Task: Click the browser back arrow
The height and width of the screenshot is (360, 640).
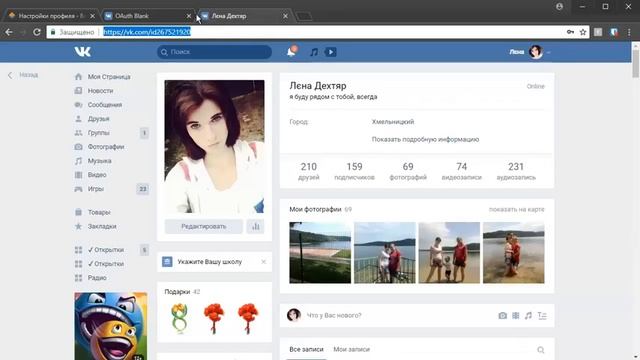Action: point(9,32)
